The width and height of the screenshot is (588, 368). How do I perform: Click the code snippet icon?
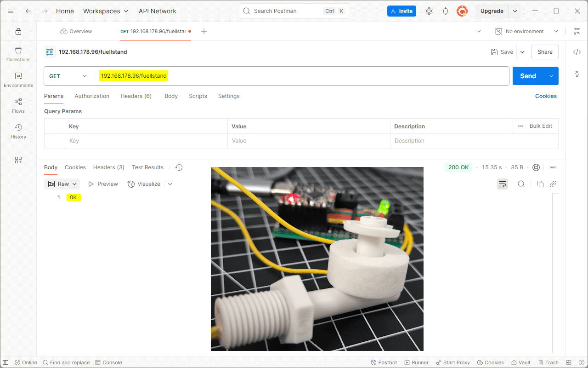click(577, 52)
